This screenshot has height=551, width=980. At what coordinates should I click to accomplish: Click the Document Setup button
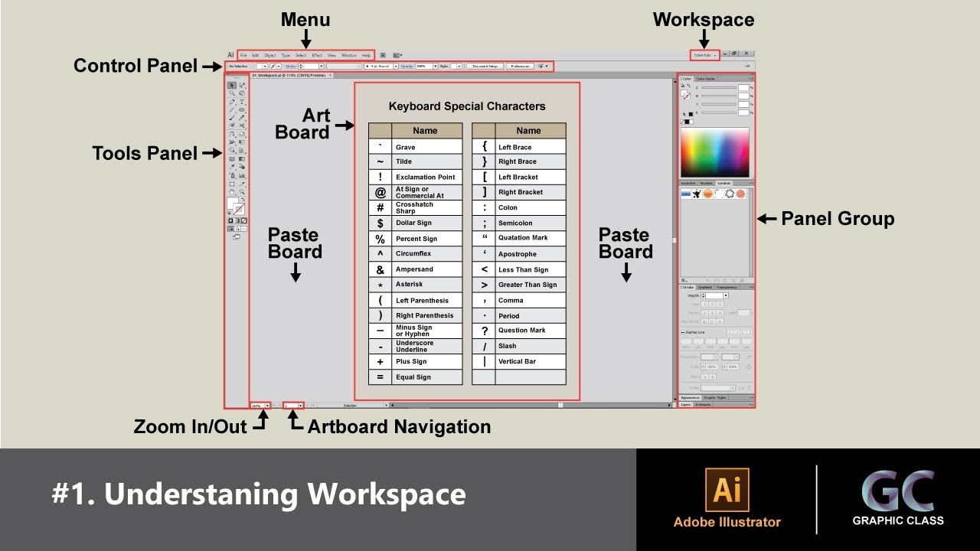[x=485, y=66]
